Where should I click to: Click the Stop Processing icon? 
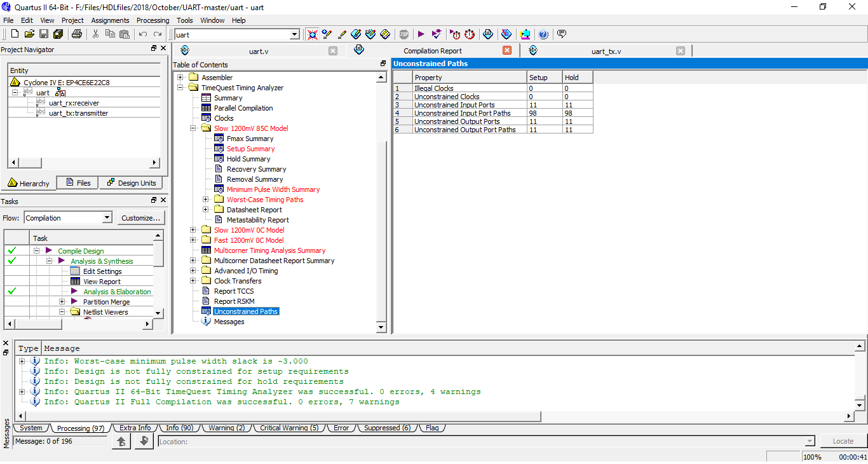tap(404, 34)
